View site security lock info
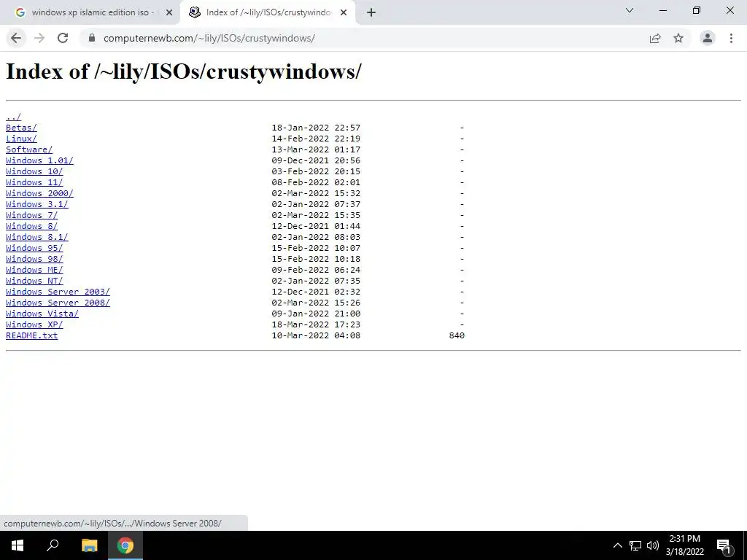Viewport: 747px width, 560px height. [x=92, y=38]
